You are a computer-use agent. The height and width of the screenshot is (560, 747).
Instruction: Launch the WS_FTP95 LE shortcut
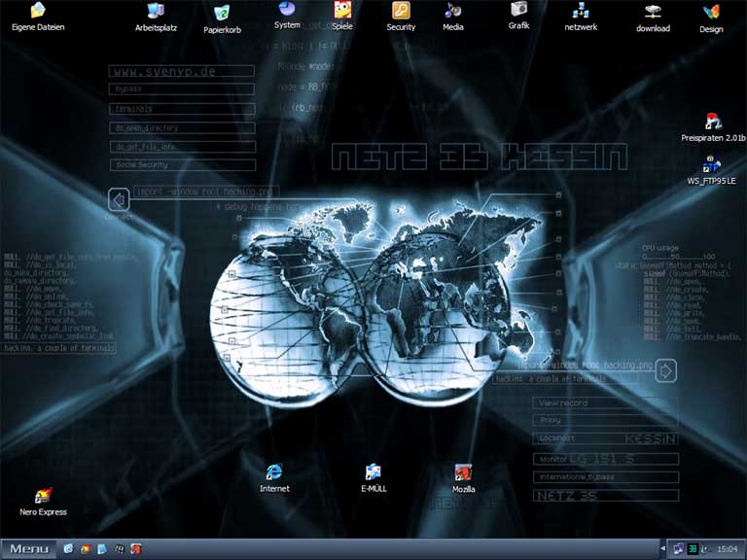(x=711, y=170)
